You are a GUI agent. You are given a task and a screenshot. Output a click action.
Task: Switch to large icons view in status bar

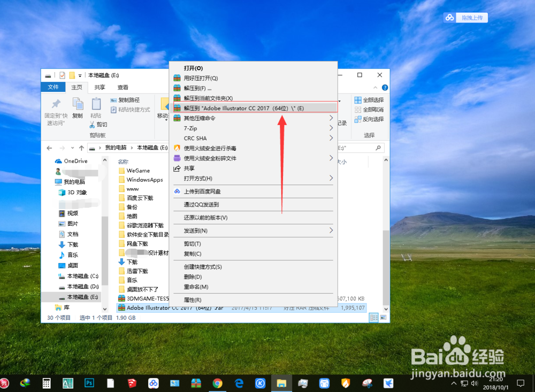384,318
